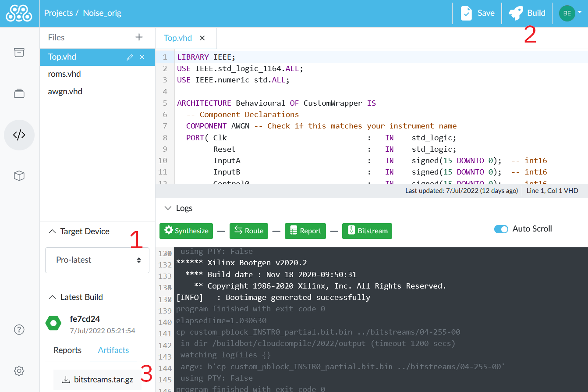Download bitstreams.tar.gz artifact
This screenshot has height=392, width=588.
point(98,380)
